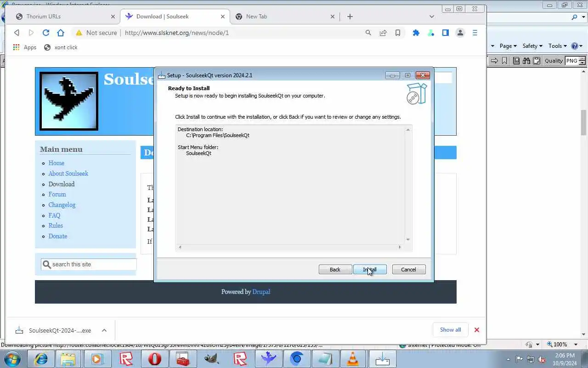Screen dimensions: 588x368
Task: Open the FAQ link
Action: [54, 215]
